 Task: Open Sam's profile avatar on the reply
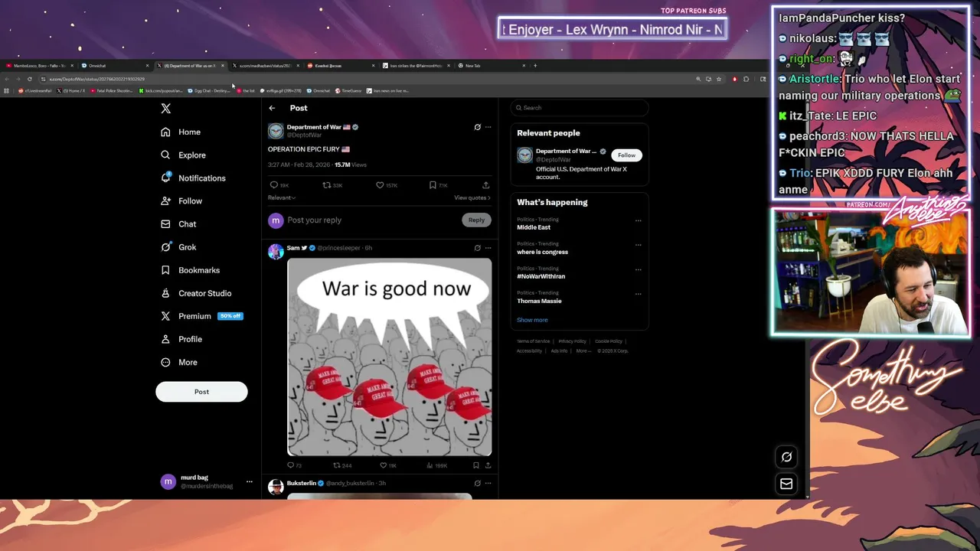(x=276, y=252)
